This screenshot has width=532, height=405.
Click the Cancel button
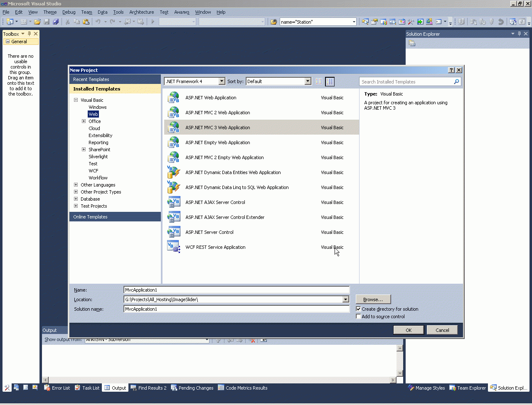(x=442, y=330)
